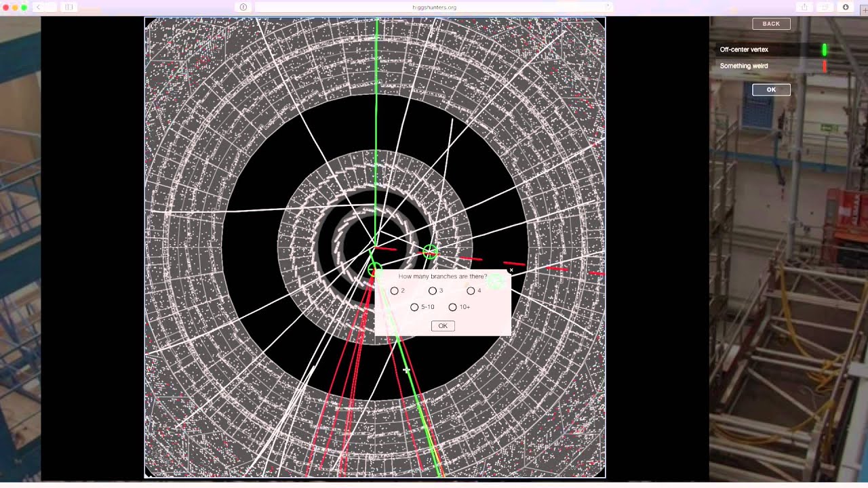Confirm branches dialog with its OK button
The width and height of the screenshot is (868, 488).
[x=443, y=326]
